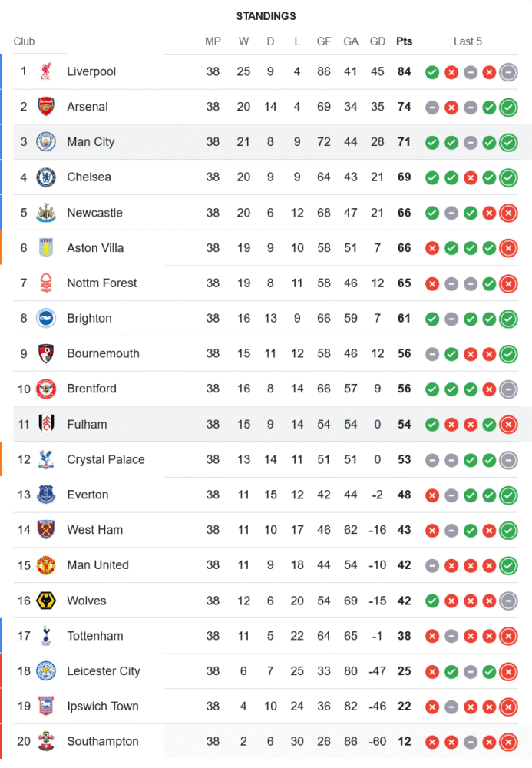Click the Wolves club crest

tap(46, 601)
